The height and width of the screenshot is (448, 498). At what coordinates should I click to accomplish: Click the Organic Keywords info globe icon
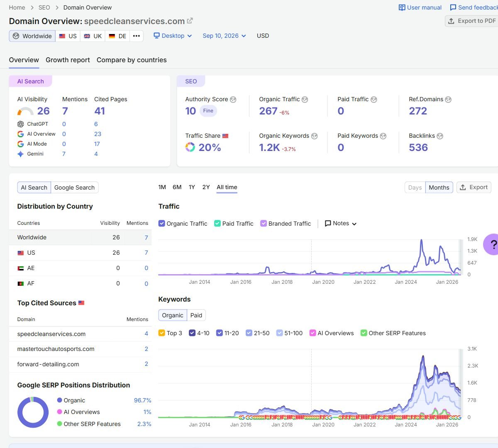(315, 136)
